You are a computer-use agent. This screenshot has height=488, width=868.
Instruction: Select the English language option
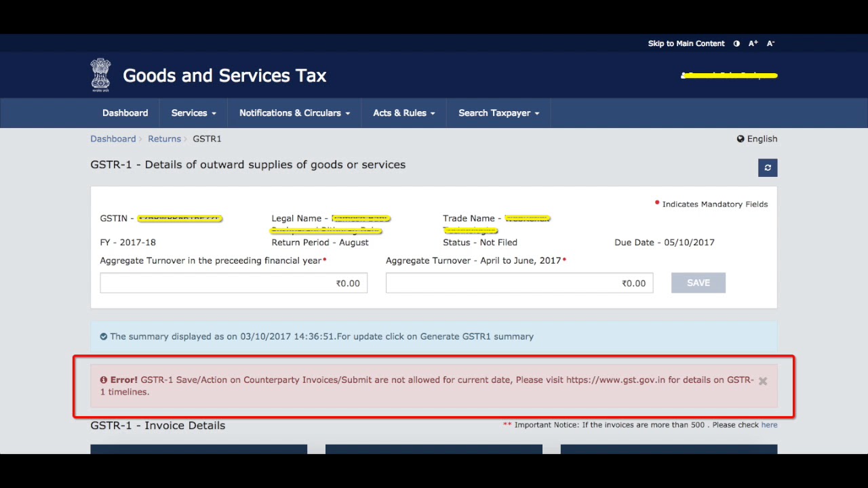[x=762, y=139]
